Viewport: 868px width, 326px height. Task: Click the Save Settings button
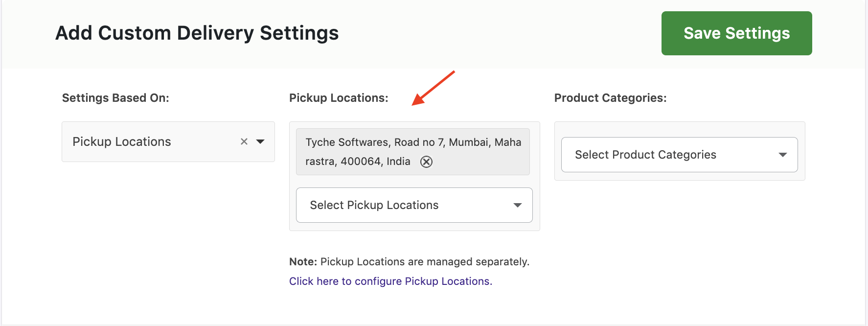point(736,33)
